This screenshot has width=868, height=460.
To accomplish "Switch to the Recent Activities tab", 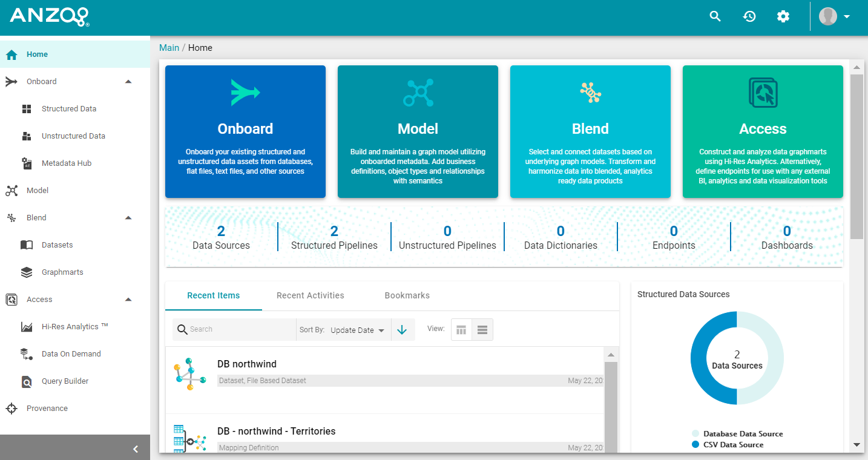I will (x=310, y=295).
